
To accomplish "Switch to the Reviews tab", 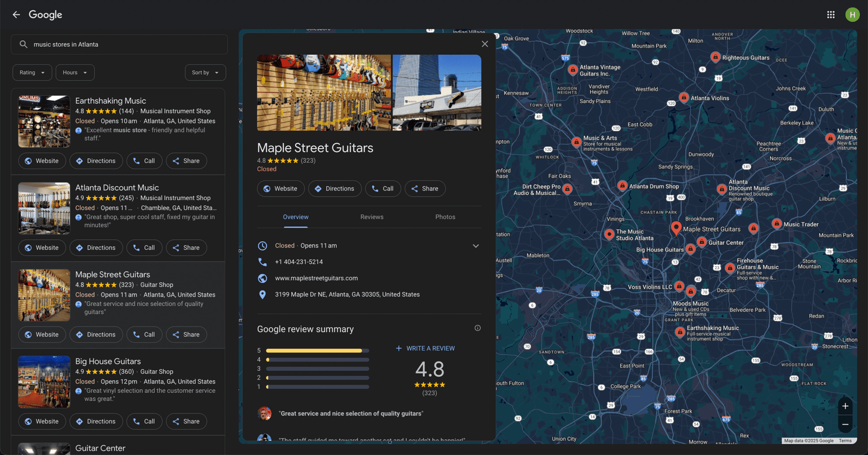I will pos(372,217).
